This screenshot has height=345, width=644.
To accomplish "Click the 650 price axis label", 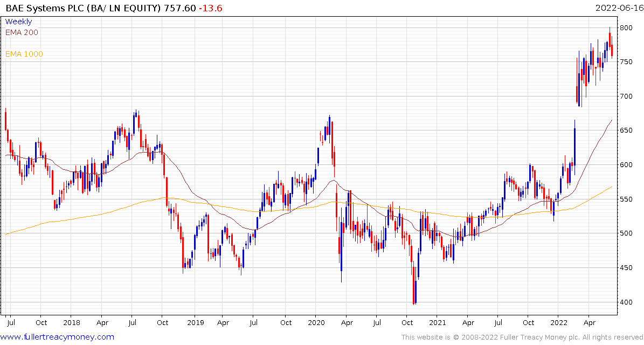I will point(627,130).
